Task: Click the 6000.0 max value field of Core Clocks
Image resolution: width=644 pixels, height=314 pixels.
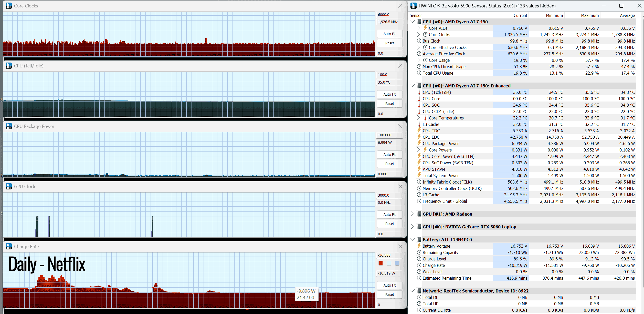Action: click(x=389, y=15)
